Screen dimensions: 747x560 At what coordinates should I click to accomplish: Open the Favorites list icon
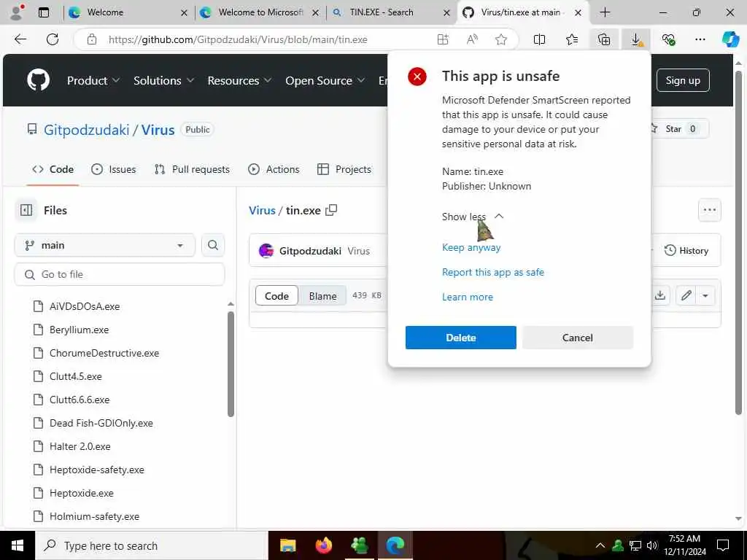tap(572, 39)
